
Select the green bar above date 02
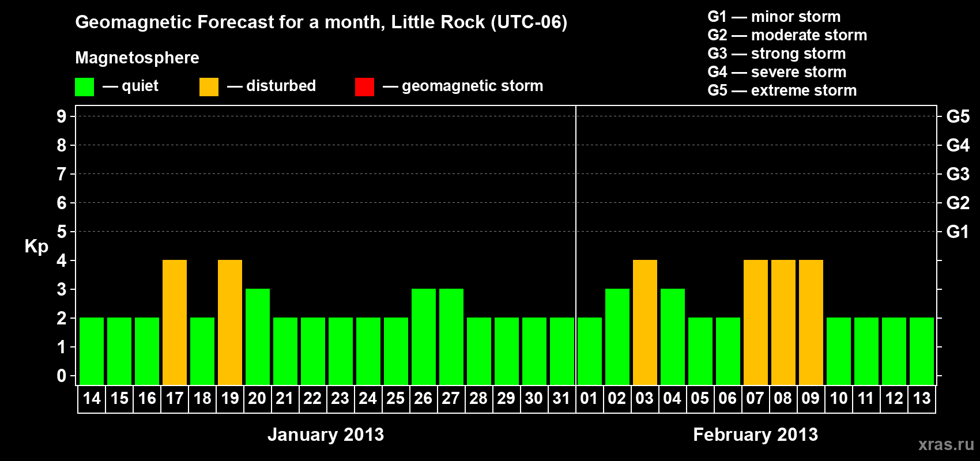[617, 337]
